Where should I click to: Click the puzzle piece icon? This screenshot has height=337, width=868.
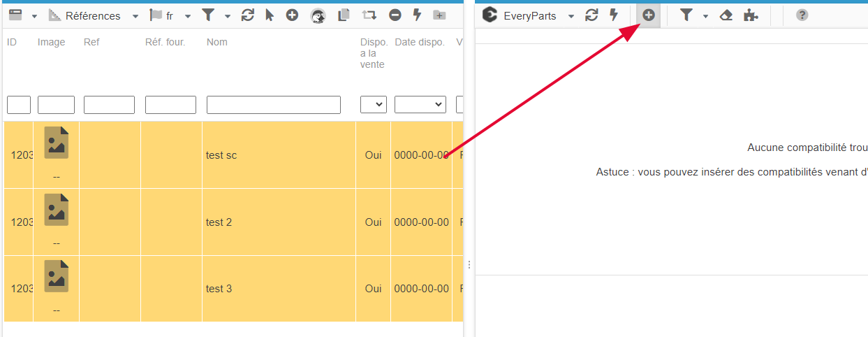pyautogui.click(x=751, y=15)
